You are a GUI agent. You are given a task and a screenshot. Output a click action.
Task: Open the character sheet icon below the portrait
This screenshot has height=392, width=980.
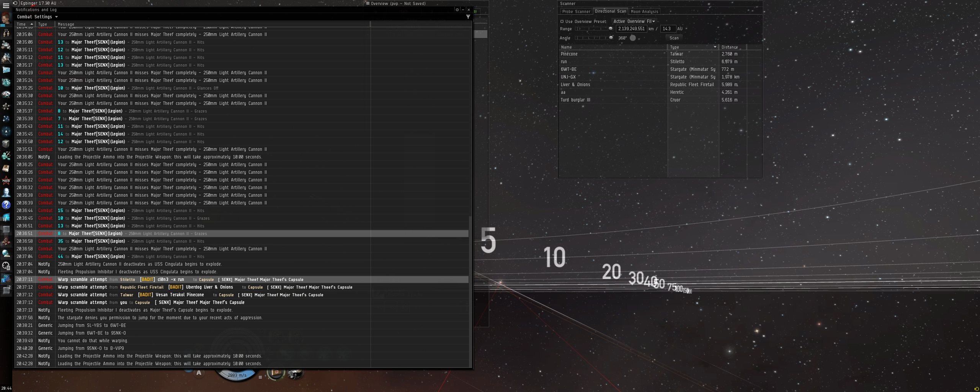6,33
